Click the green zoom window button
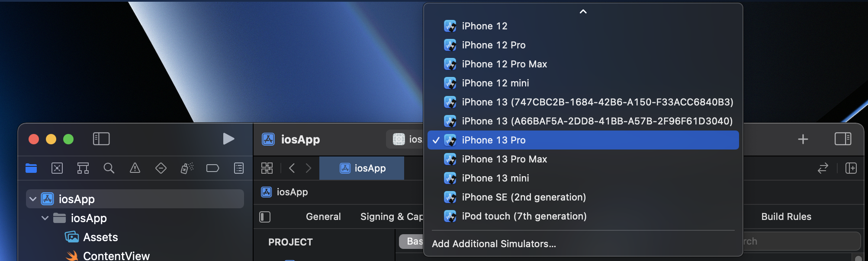This screenshot has width=868, height=261. (x=68, y=139)
